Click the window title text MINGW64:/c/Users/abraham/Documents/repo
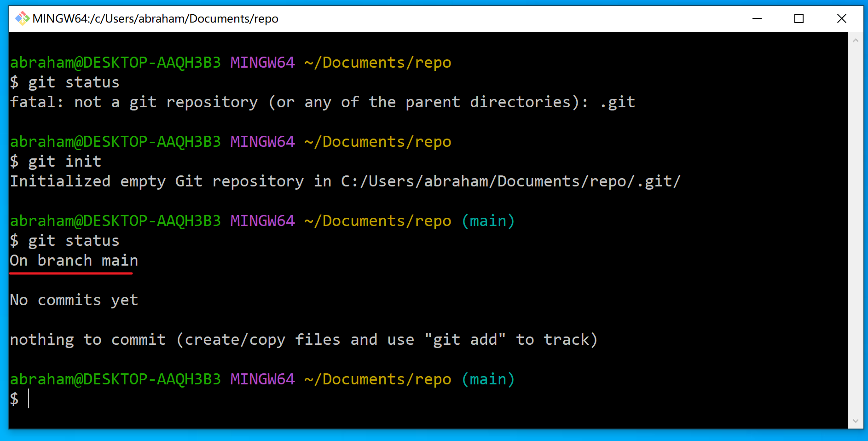Viewport: 868px width, 441px height. coord(156,18)
